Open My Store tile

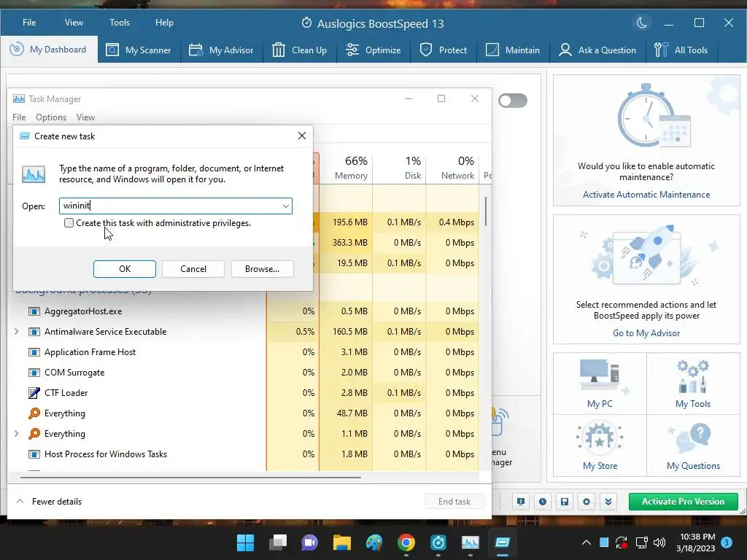tap(600, 446)
